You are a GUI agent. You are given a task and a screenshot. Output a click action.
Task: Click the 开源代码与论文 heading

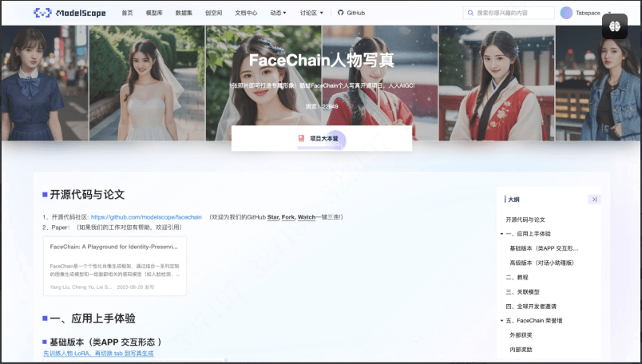(x=87, y=195)
